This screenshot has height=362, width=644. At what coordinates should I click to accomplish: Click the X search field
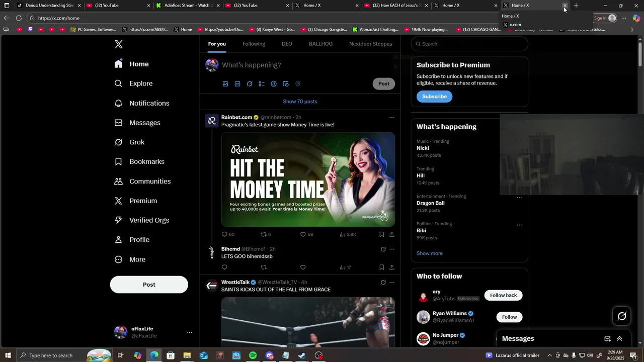pos(469,44)
